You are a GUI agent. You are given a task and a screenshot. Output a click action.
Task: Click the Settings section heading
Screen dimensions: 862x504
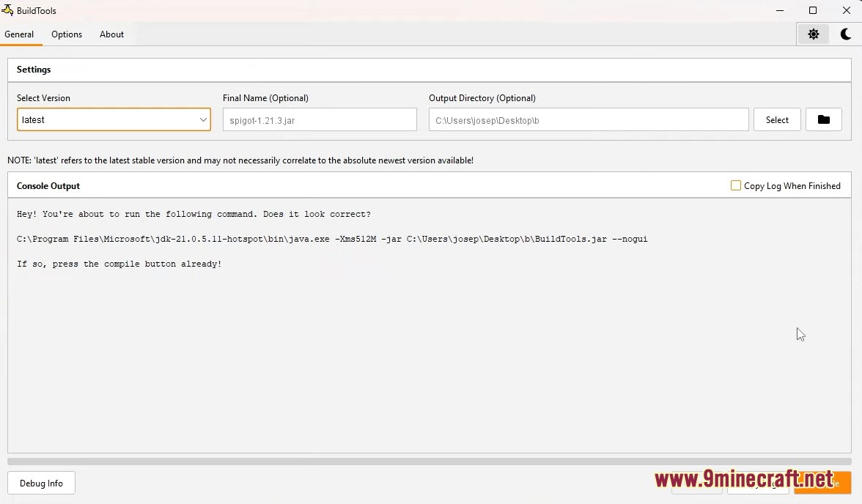34,70
